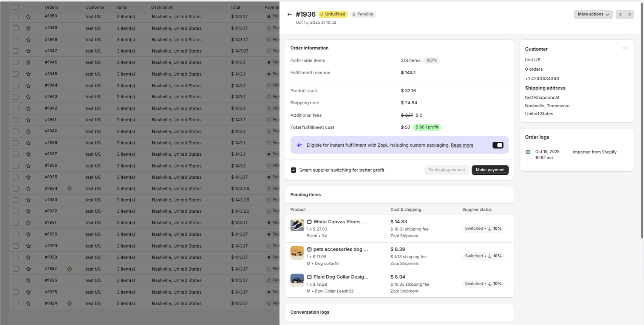Click the Make payment button
The image size is (644, 325).
[x=490, y=170]
